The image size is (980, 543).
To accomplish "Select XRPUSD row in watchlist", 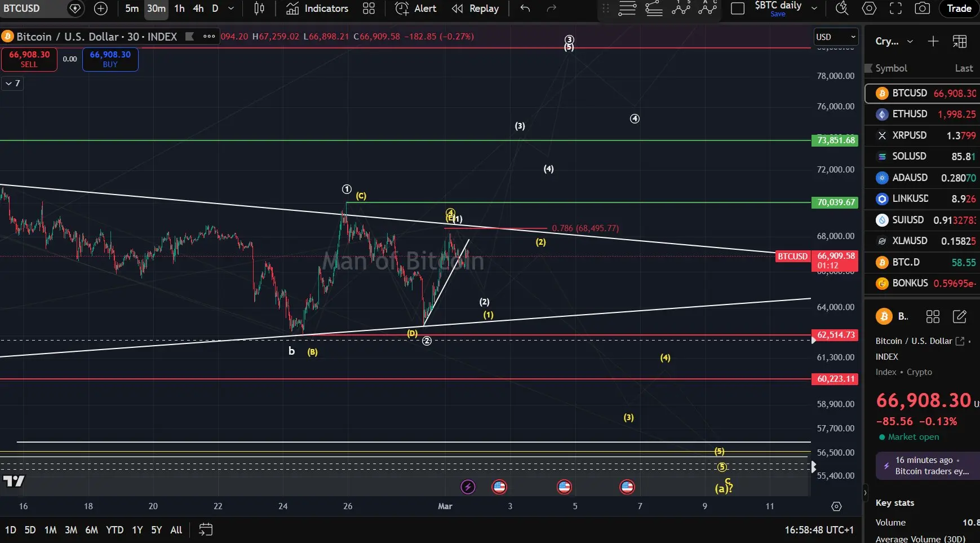I will 923,135.
